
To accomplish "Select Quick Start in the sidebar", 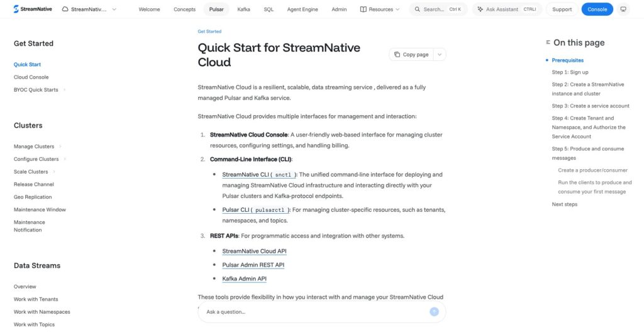I will 27,65.
